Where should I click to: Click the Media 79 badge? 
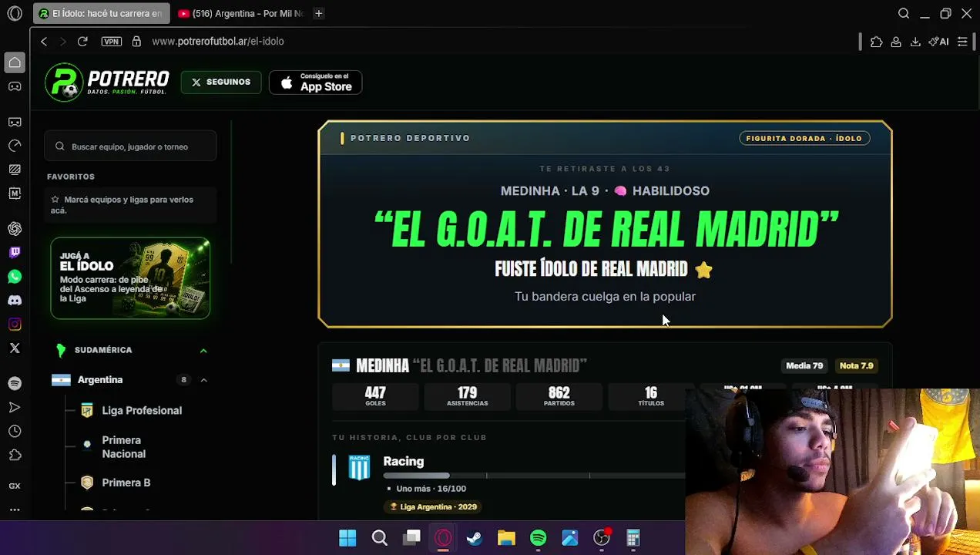(804, 365)
